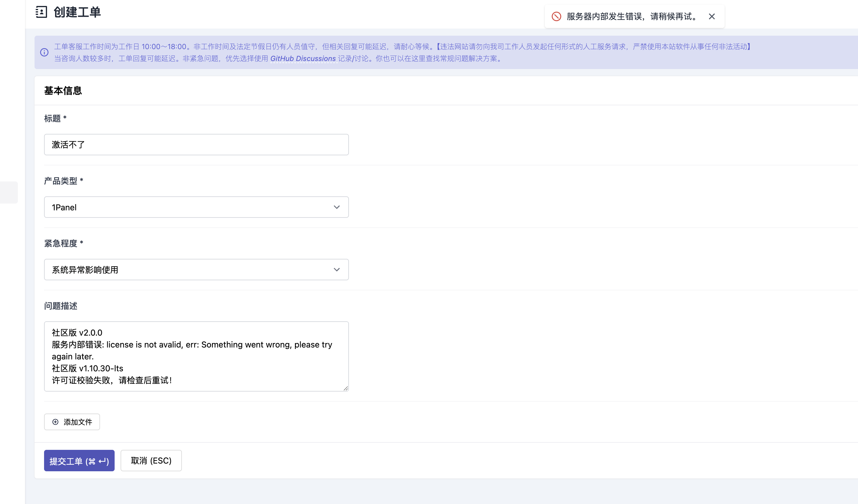This screenshot has width=858, height=504.
Task: Click the 基本信息 section title
Action: pyautogui.click(x=63, y=90)
